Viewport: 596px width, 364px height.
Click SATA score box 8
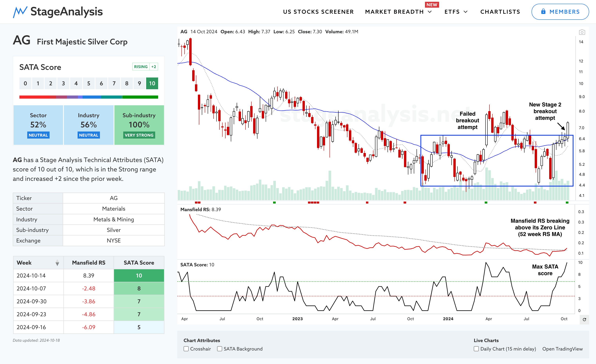(127, 83)
